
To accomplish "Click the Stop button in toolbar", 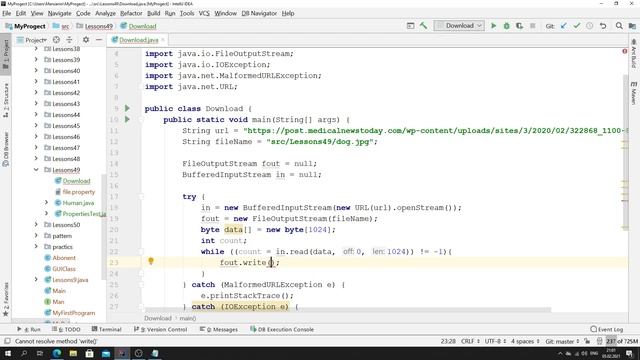I will (x=532, y=26).
